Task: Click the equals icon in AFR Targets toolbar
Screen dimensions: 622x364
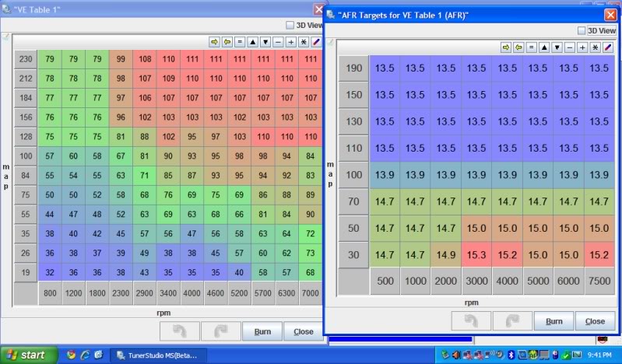Action: click(531, 47)
